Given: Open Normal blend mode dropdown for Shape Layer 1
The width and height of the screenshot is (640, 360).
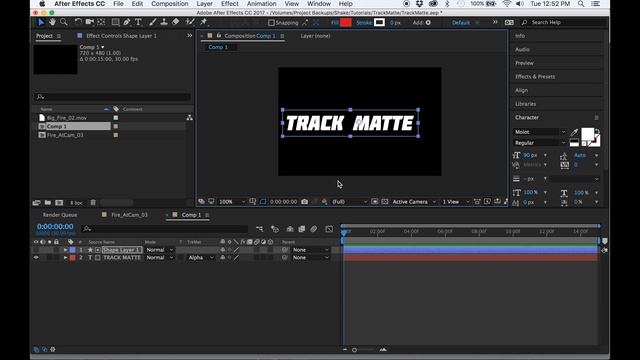Looking at the screenshot, I should (x=160, y=250).
